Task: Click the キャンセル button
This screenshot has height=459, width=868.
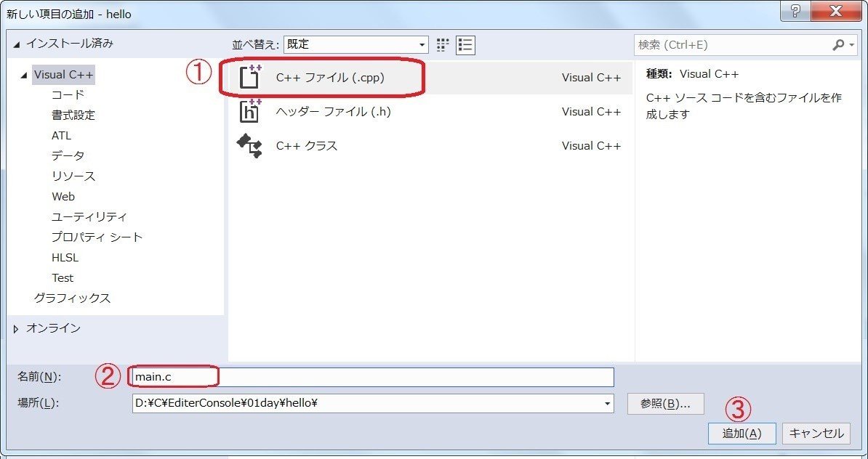Action: 816,433
